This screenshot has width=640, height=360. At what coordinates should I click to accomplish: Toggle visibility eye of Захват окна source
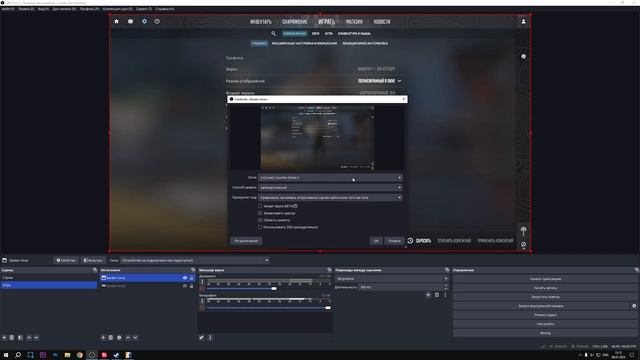click(185, 278)
